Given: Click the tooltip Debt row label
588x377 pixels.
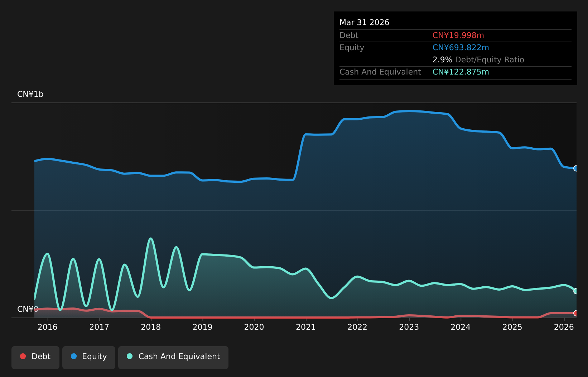Looking at the screenshot, I should pos(349,35).
